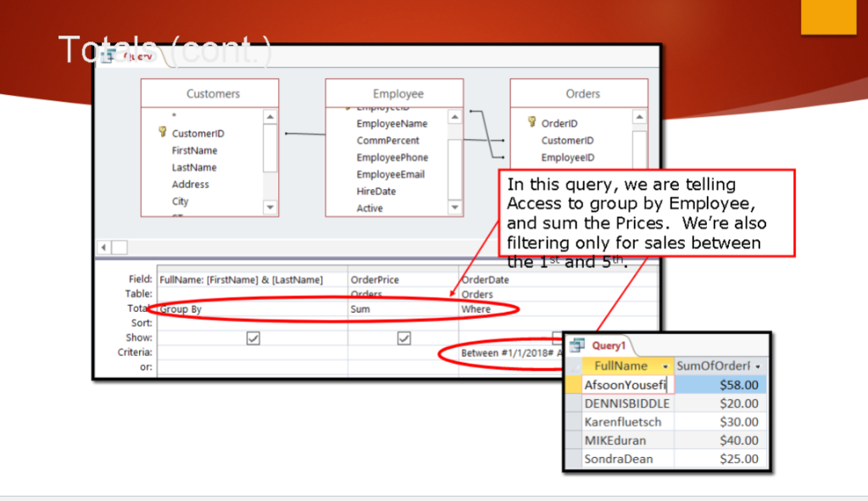Select CustomerID field in Customers table
This screenshot has height=501, width=868.
[198, 133]
